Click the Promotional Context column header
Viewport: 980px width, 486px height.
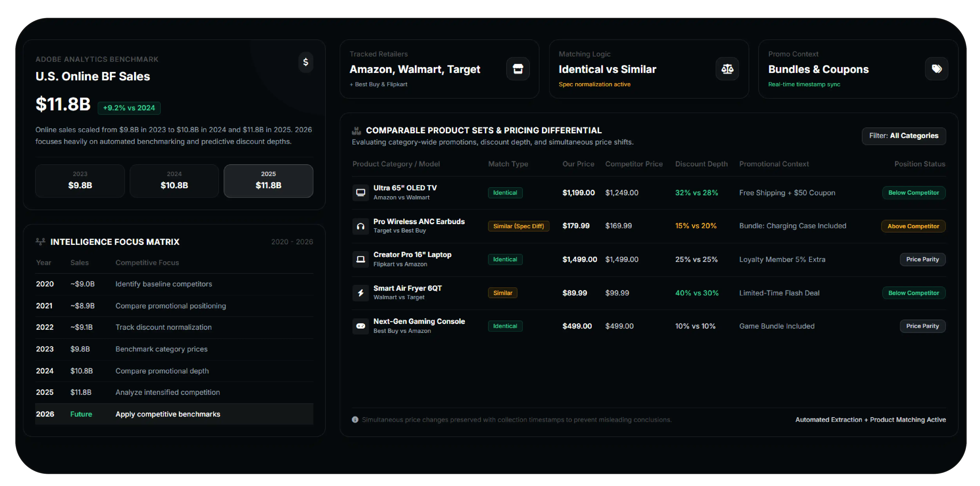(x=774, y=164)
